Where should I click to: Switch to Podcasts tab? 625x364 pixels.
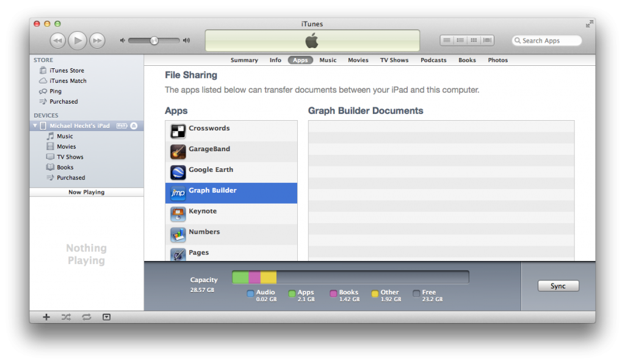[x=433, y=60]
